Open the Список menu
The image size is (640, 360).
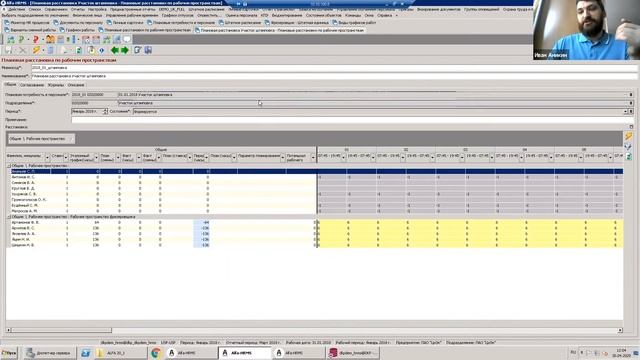click(x=35, y=9)
